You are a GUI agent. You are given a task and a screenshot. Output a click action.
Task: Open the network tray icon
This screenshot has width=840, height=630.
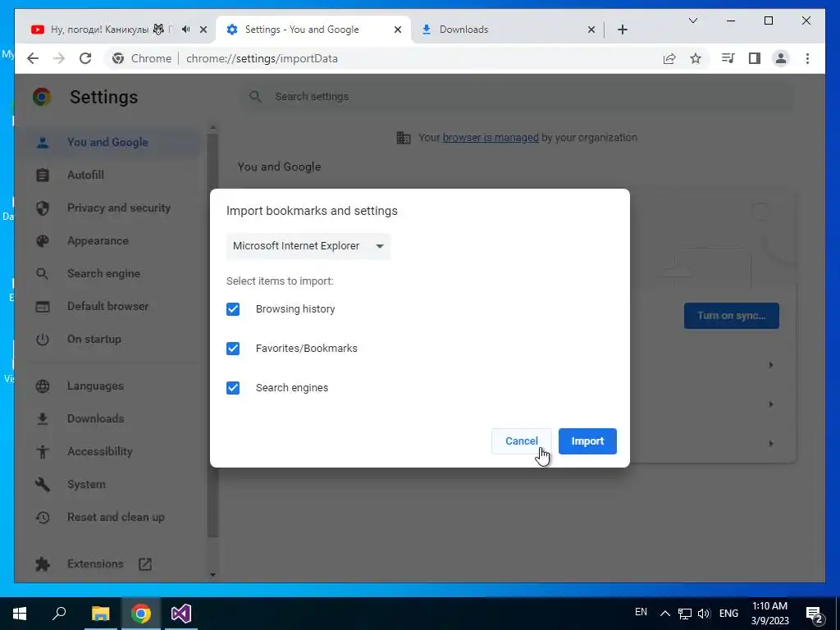685,614
